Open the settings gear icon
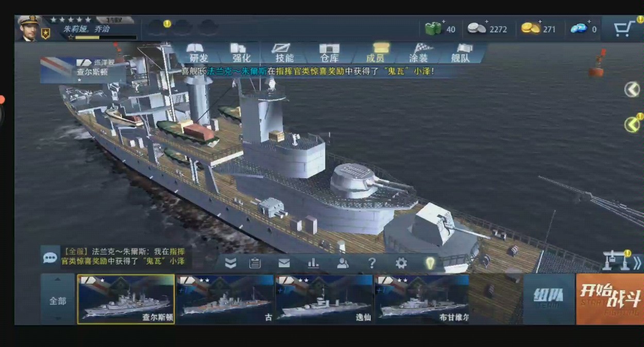Viewport: 644px width, 347px height. (401, 263)
